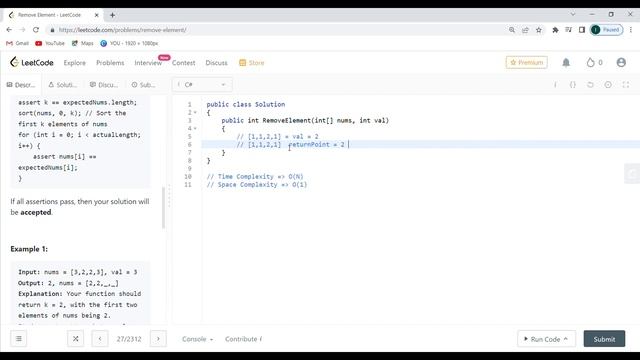
Task: Reset code to default icon
Action: pyautogui.click(x=590, y=84)
